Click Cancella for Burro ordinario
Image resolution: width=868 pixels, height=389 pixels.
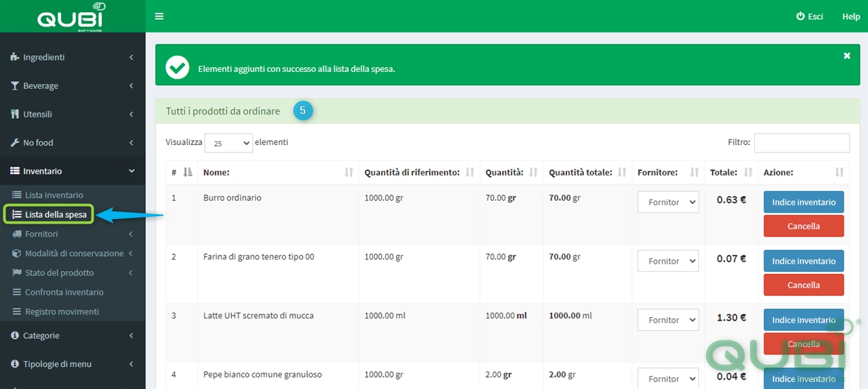tap(804, 226)
